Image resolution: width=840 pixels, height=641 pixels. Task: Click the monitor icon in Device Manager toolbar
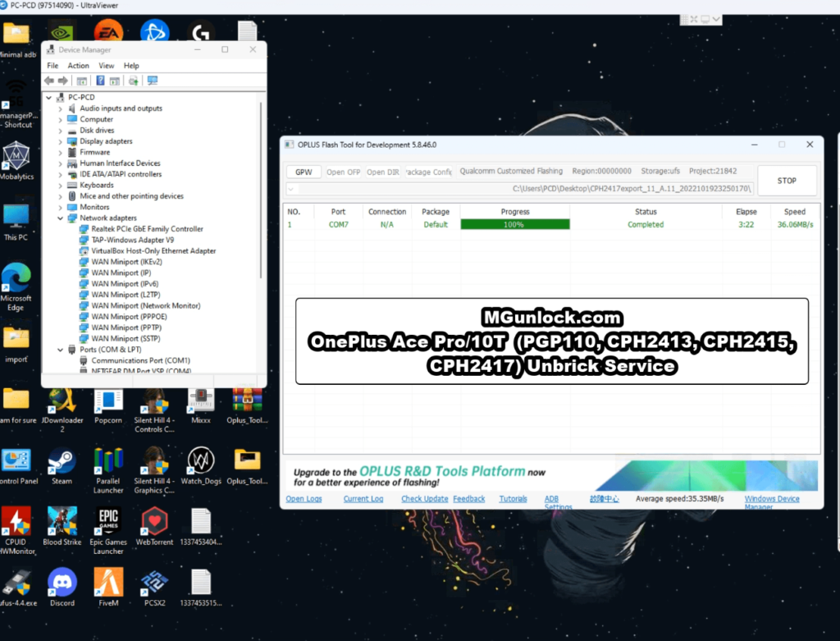coord(153,80)
